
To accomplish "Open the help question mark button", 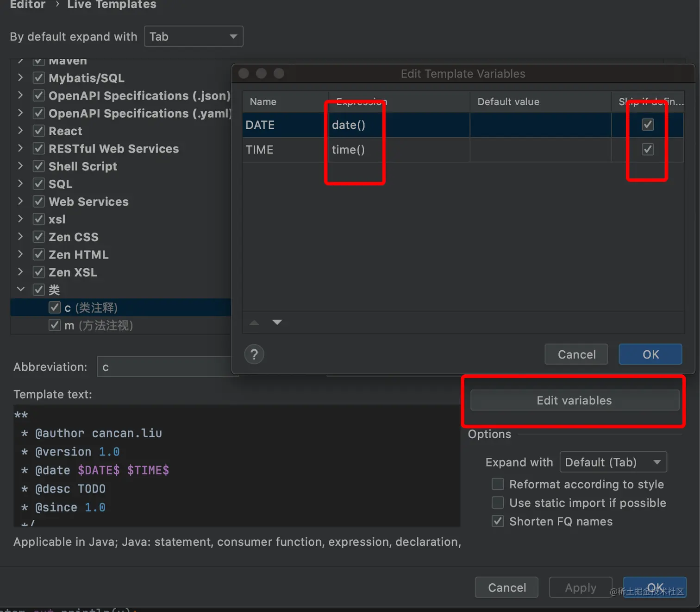I will (x=254, y=354).
